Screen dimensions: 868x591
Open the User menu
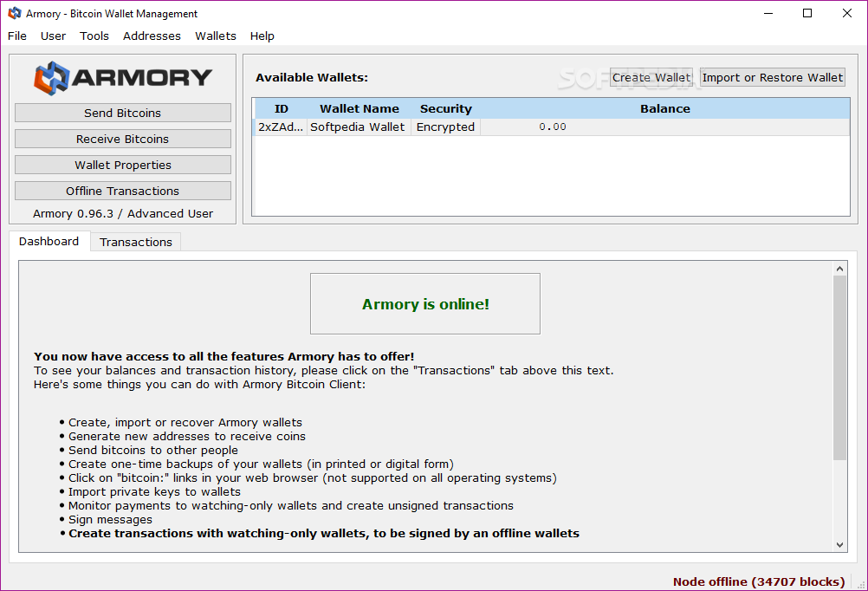point(53,36)
